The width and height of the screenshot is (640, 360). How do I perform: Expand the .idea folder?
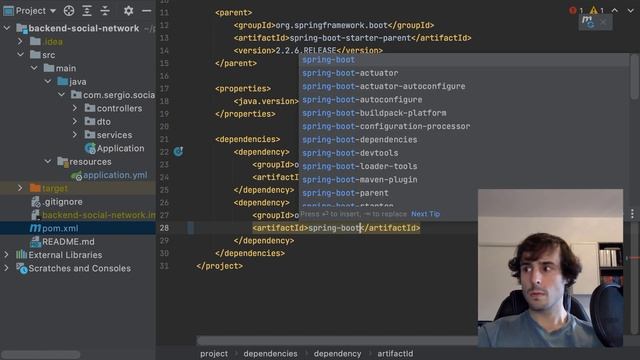[x=20, y=41]
